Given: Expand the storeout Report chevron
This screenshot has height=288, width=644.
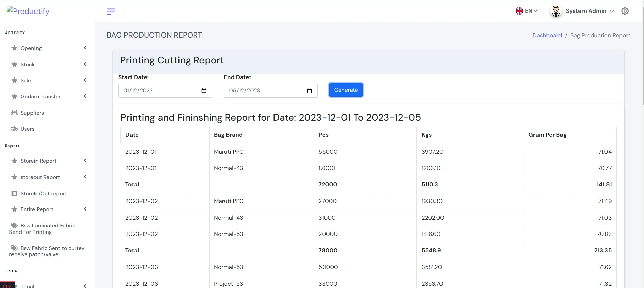Looking at the screenshot, I should pyautogui.click(x=85, y=177).
